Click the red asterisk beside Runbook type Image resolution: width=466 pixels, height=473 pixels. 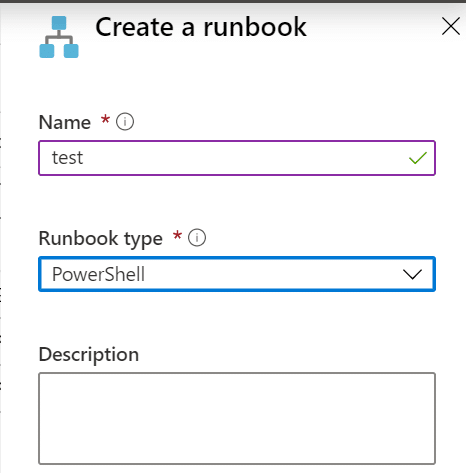(177, 235)
